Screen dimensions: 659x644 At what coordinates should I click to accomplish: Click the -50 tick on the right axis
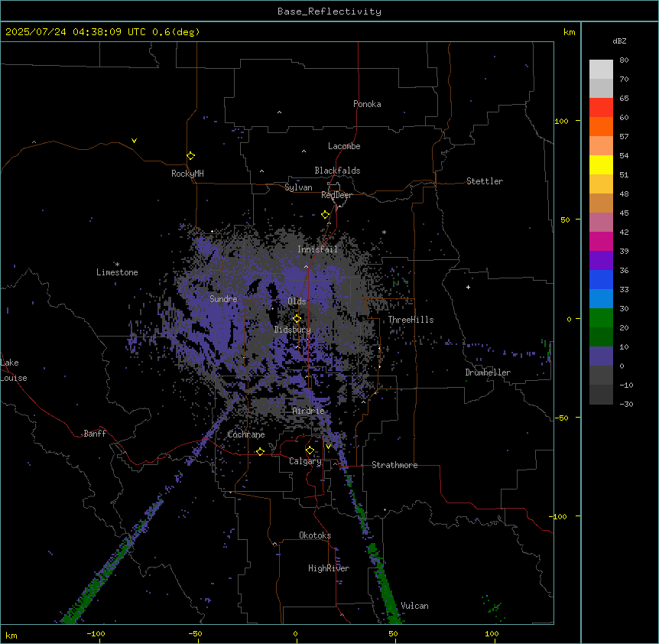561,418
